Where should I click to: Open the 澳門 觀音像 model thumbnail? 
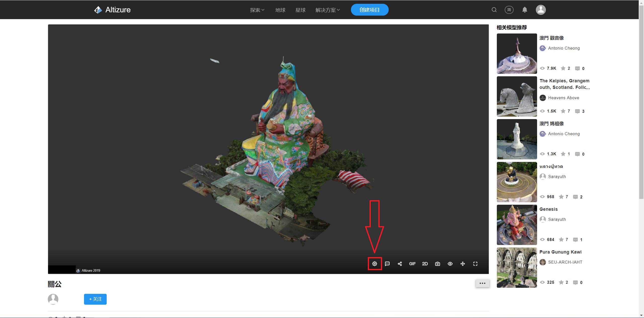(x=517, y=53)
